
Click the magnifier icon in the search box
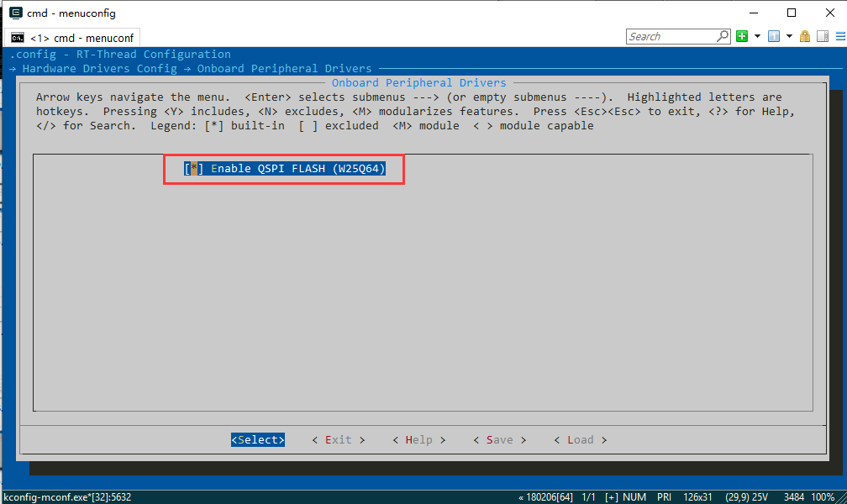[723, 36]
